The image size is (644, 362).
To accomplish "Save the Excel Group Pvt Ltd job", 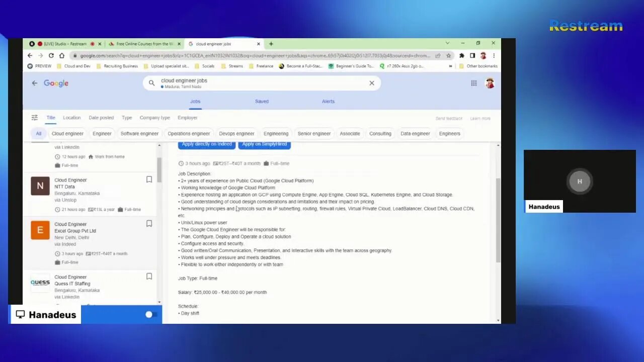I will (149, 224).
